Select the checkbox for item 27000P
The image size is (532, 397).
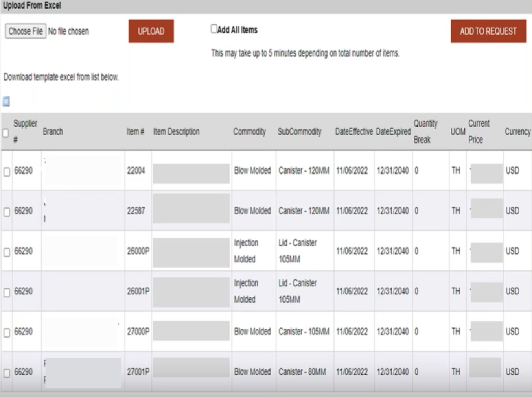point(7,333)
